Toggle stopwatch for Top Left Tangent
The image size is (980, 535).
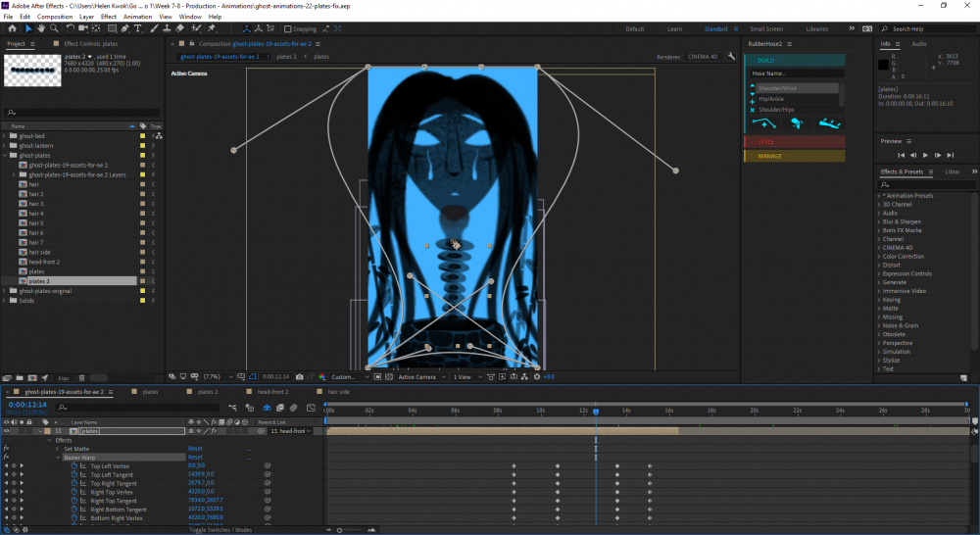pyautogui.click(x=73, y=474)
